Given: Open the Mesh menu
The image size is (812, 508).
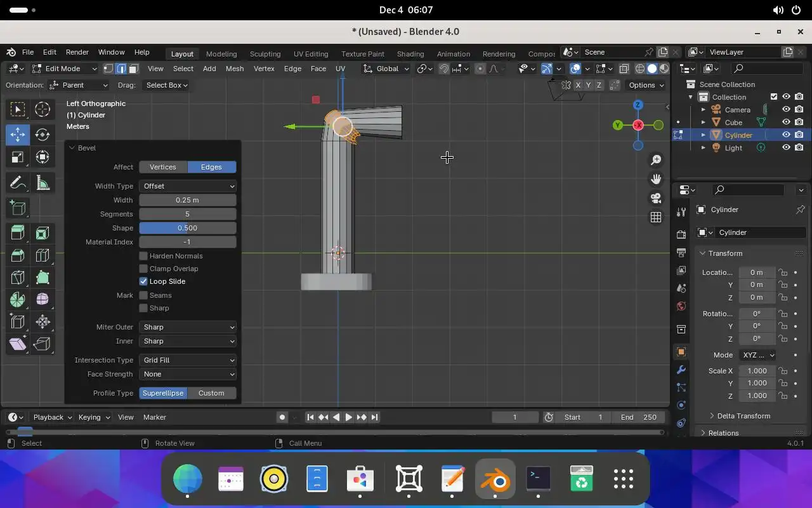Looking at the screenshot, I should point(235,69).
